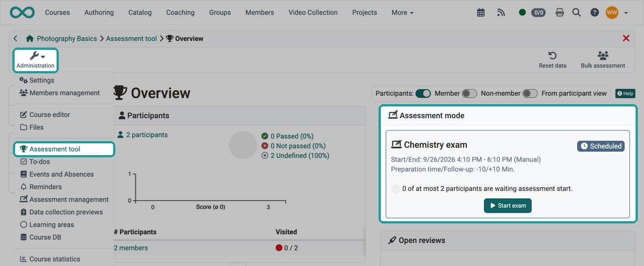Toggle the Participants switch
The width and height of the screenshot is (644, 266).
pos(423,94)
